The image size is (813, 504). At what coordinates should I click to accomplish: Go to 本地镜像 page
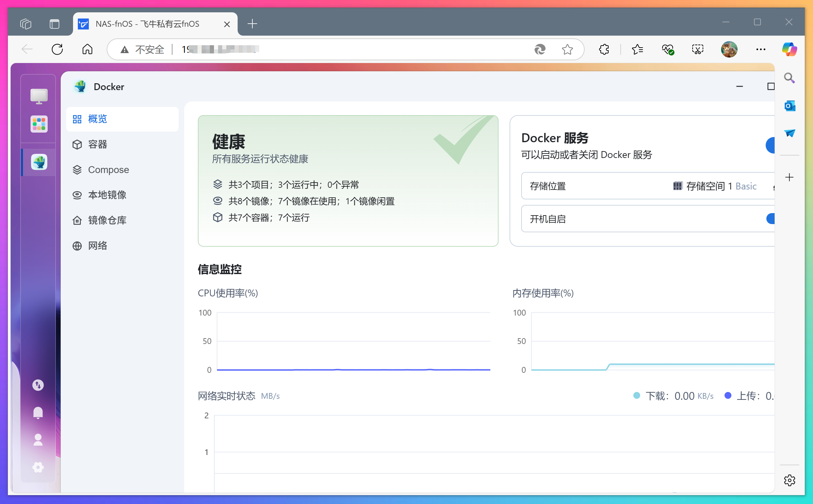click(107, 195)
